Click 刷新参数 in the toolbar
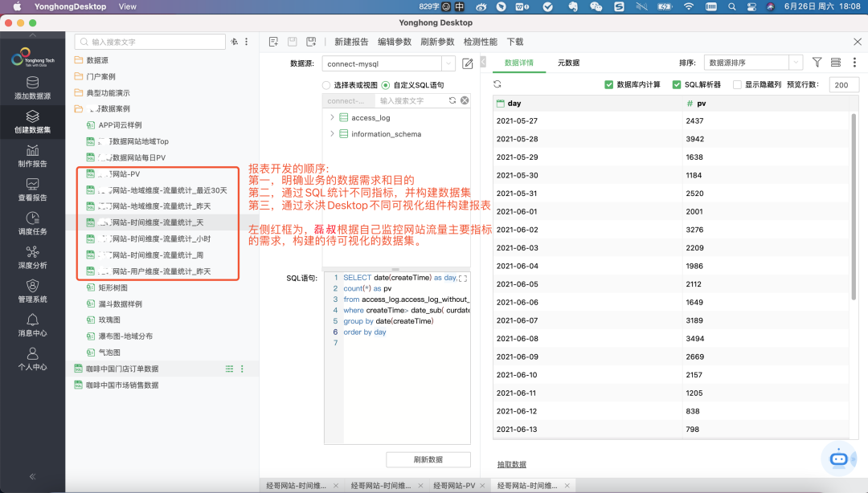The width and height of the screenshot is (868, 493). [x=437, y=42]
